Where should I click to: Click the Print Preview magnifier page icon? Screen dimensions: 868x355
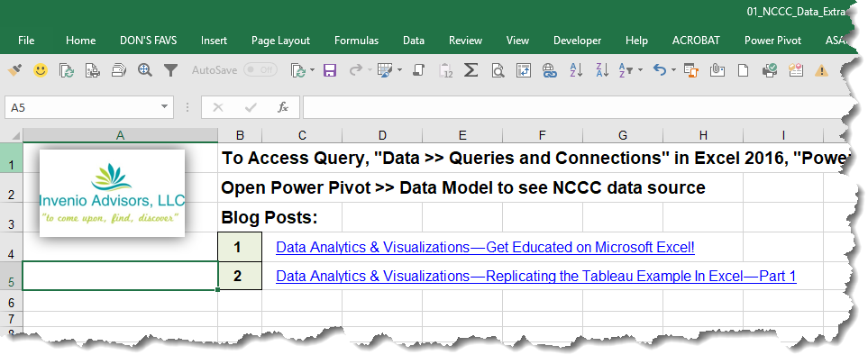point(498,70)
